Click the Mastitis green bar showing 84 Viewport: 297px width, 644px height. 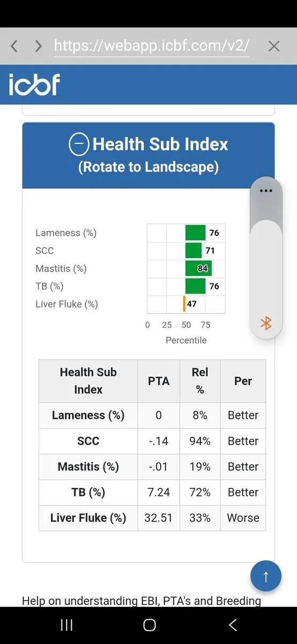tap(198, 268)
